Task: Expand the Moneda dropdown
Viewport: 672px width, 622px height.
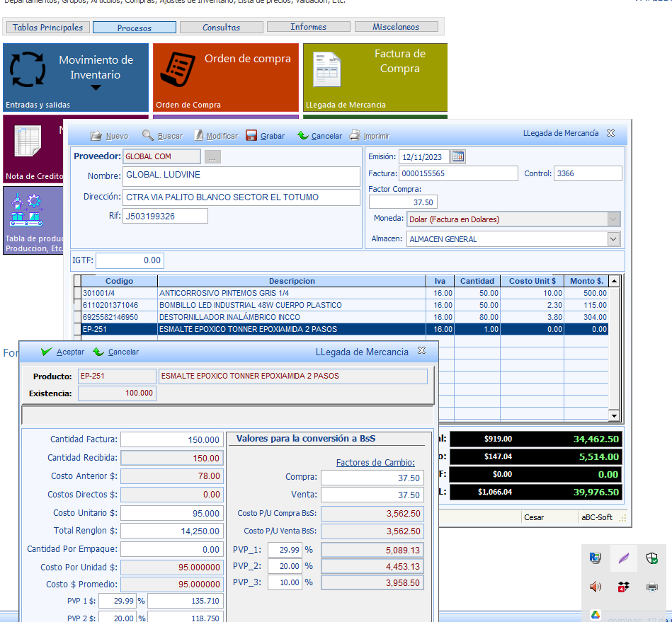Action: (613, 219)
